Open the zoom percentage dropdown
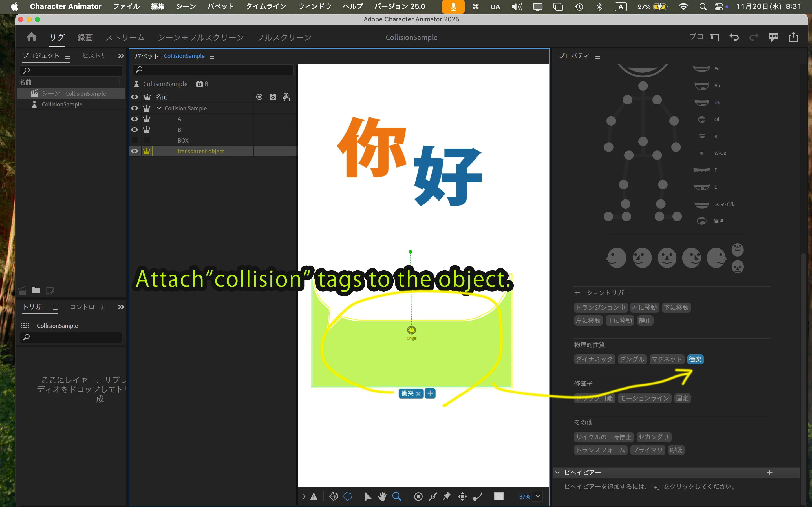The image size is (812, 507). click(x=538, y=496)
